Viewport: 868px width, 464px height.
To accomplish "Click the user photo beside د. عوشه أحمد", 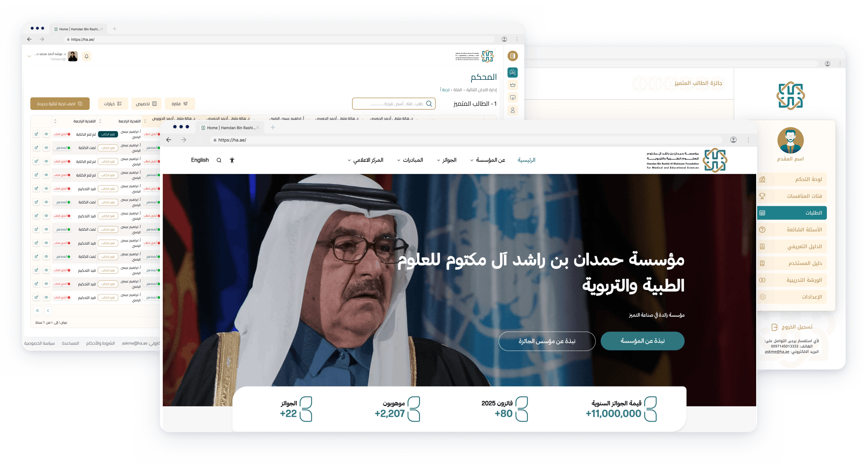I will click(x=73, y=56).
